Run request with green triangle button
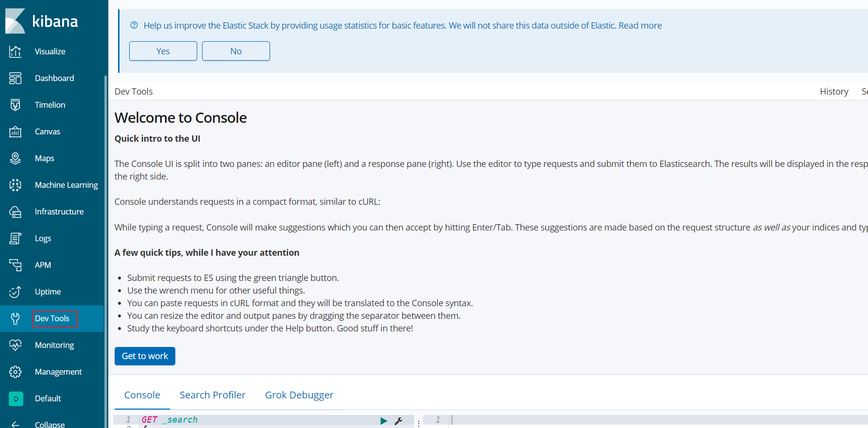 coord(384,421)
